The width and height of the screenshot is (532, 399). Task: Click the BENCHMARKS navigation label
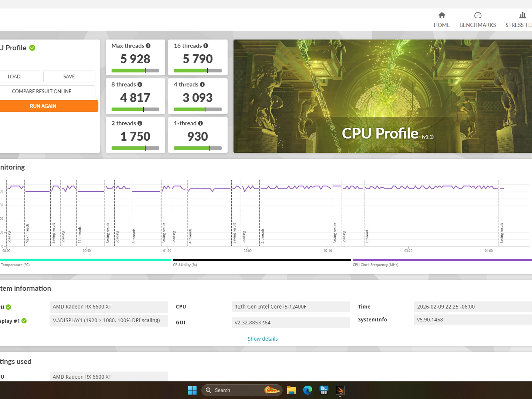coord(478,25)
